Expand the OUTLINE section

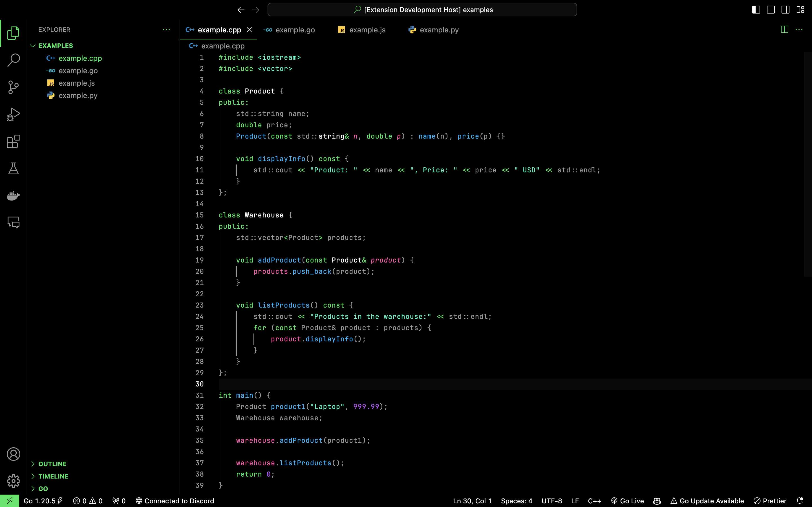pyautogui.click(x=52, y=464)
